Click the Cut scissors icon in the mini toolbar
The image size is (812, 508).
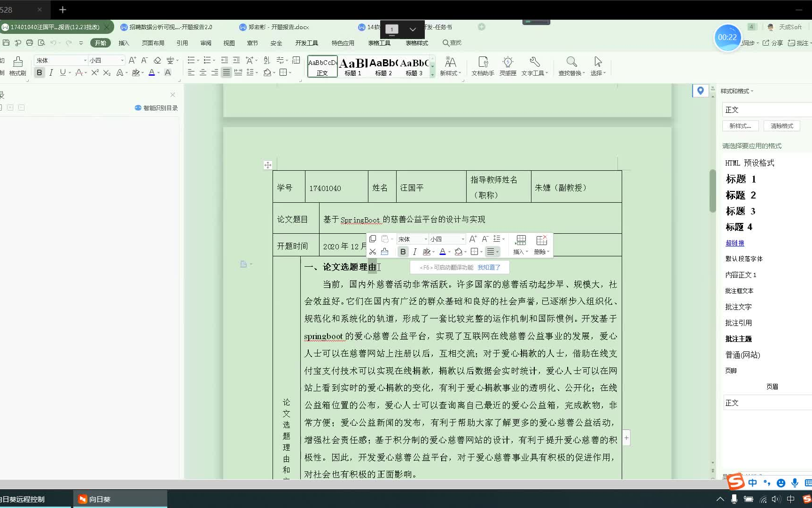click(x=373, y=252)
